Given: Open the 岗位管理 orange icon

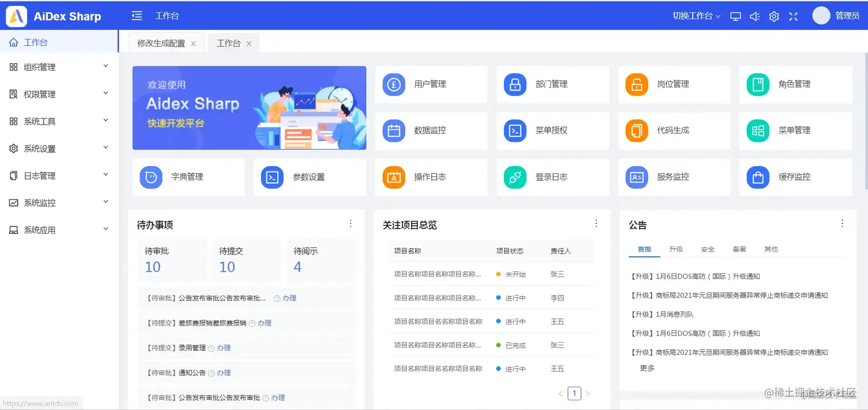Looking at the screenshot, I should click(637, 84).
